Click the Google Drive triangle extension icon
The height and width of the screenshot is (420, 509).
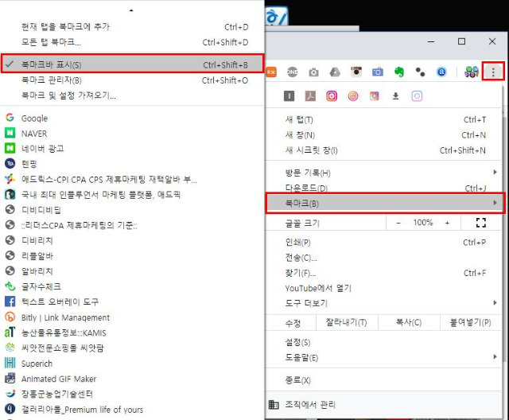click(335, 72)
